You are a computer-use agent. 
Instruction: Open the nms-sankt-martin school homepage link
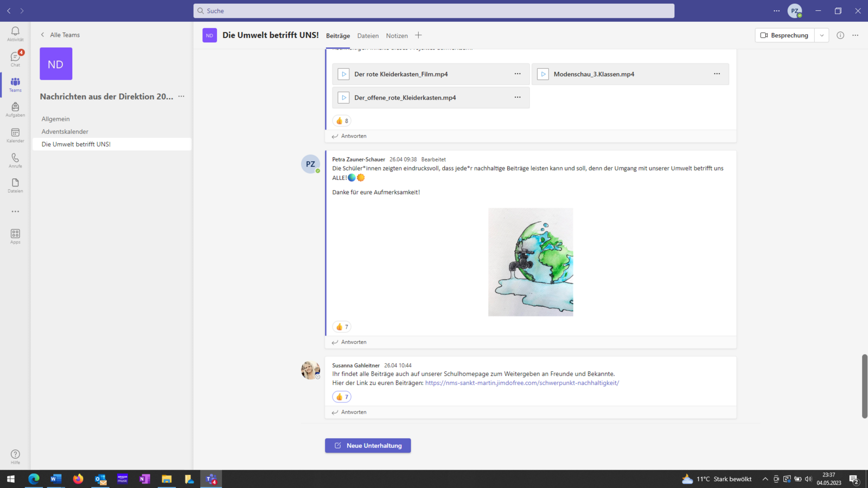tap(522, 383)
